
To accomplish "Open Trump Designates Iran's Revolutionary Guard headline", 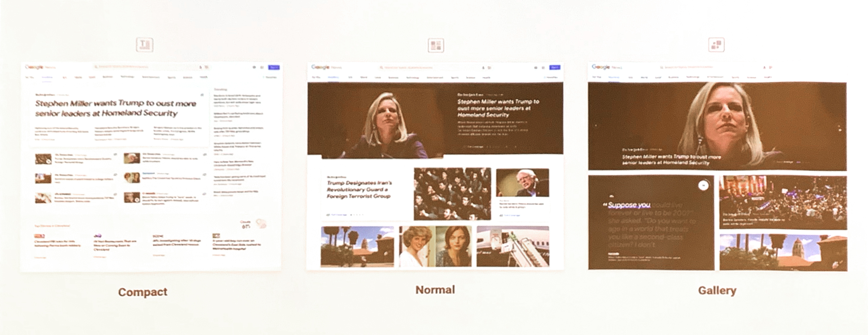I will (x=359, y=190).
